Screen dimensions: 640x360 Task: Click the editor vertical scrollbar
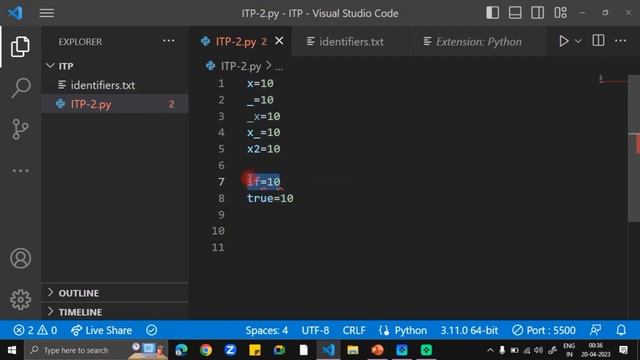tap(634, 149)
